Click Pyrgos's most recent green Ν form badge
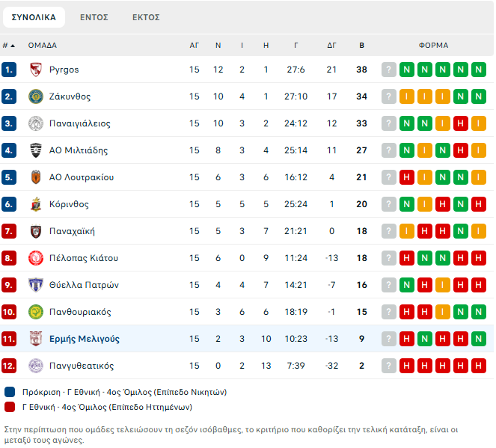The height and width of the screenshot is (448, 496). pyautogui.click(x=407, y=70)
